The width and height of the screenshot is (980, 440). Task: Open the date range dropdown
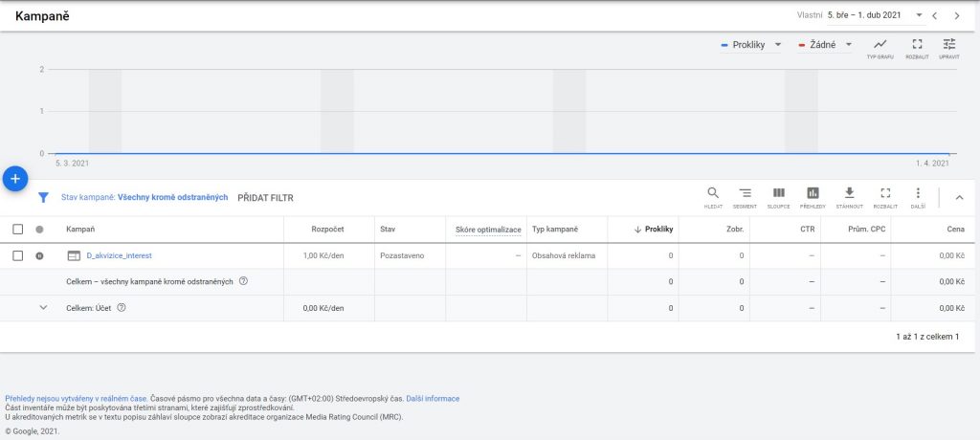point(918,15)
